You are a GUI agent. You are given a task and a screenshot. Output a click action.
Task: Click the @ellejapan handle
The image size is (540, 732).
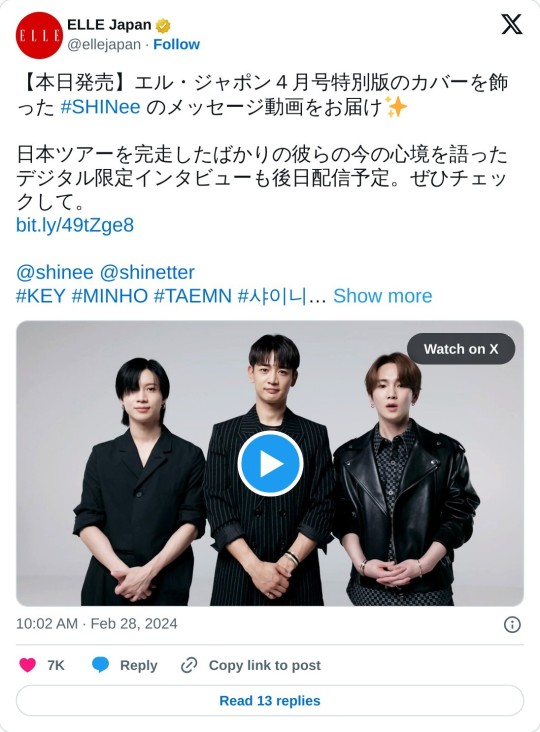[x=104, y=44]
